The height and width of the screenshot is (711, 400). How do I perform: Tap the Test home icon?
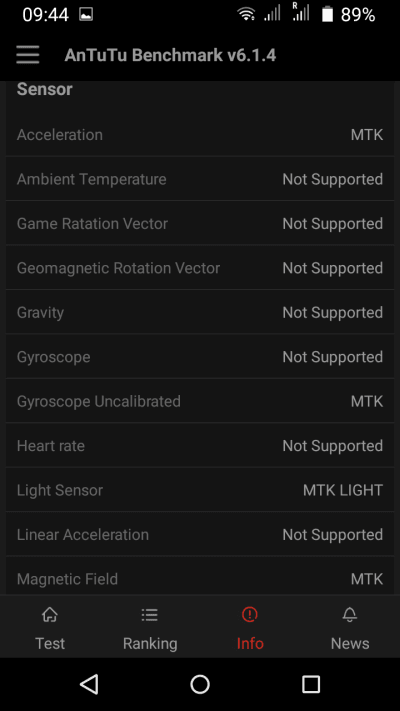50,615
